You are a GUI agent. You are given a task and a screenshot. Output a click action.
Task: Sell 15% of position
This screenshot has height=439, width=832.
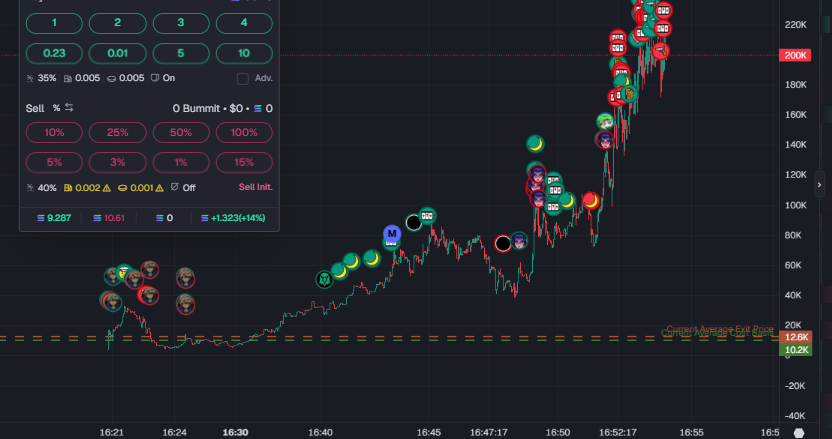244,162
